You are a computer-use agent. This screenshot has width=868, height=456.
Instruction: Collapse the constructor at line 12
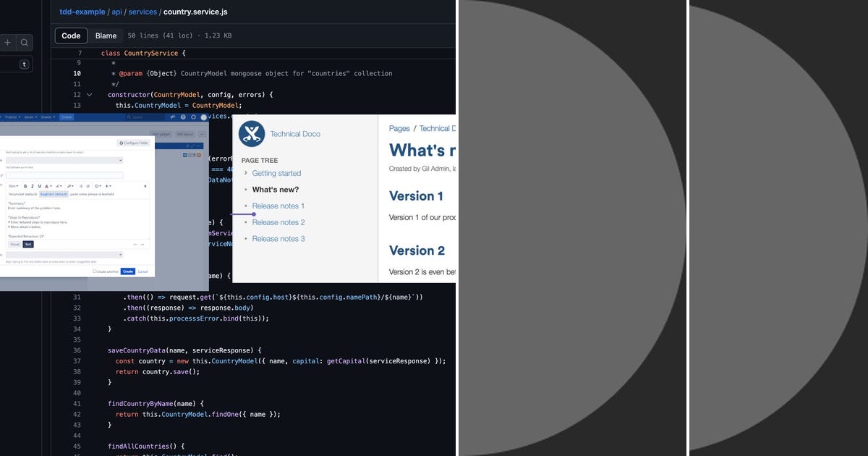tap(88, 94)
